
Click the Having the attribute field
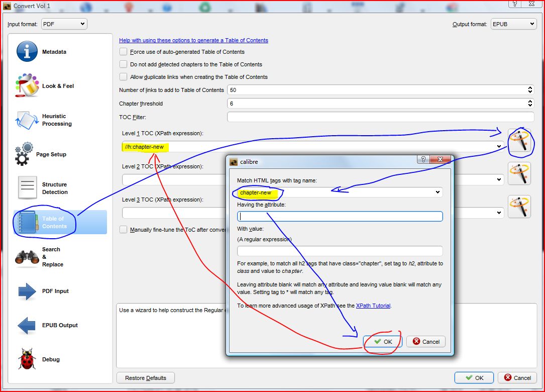[340, 216]
